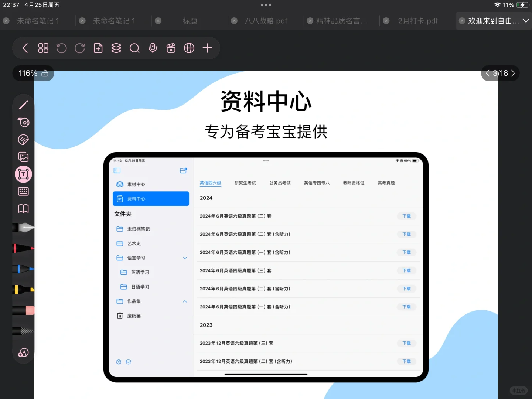Select the pen writing tool
Image resolution: width=532 pixels, height=399 pixels.
click(23, 105)
